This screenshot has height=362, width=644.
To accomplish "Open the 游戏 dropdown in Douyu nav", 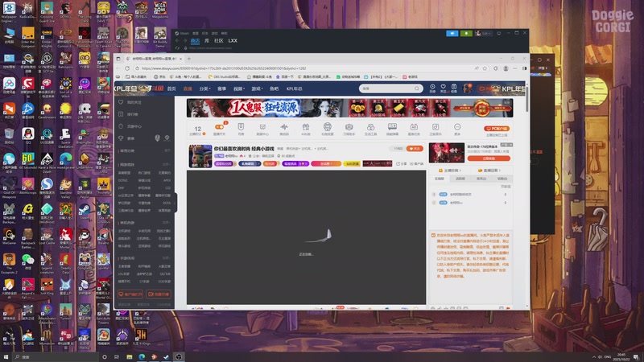I will 257,88.
